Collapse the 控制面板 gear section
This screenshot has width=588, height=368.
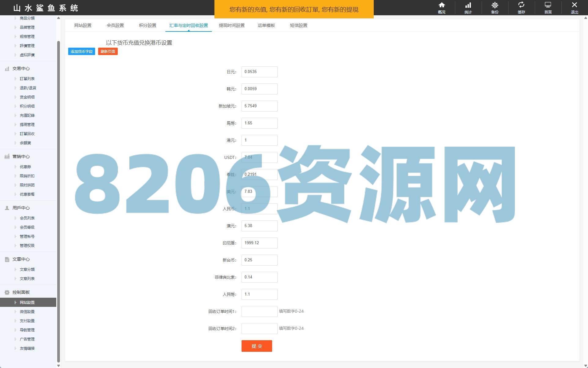click(x=21, y=292)
